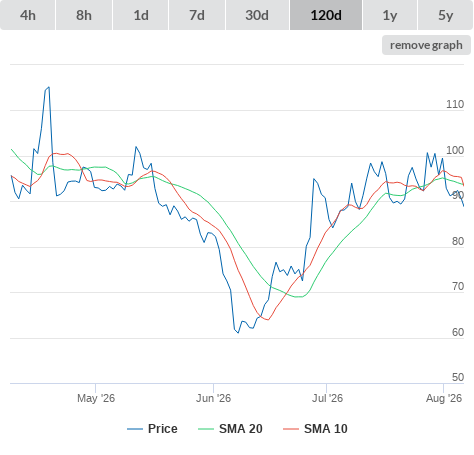Click the blue Price legend line marker
The image size is (474, 455).
[135, 429]
